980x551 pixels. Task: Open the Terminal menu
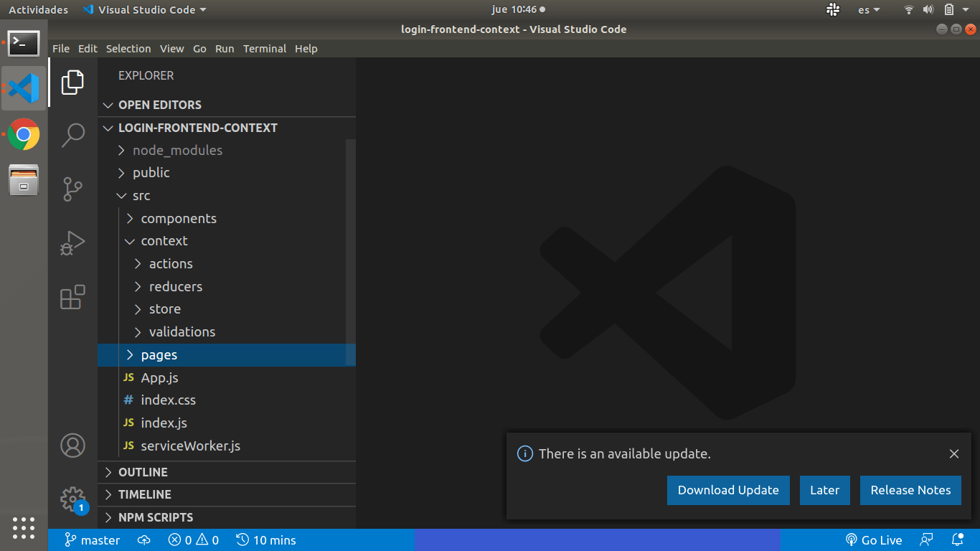click(264, 49)
